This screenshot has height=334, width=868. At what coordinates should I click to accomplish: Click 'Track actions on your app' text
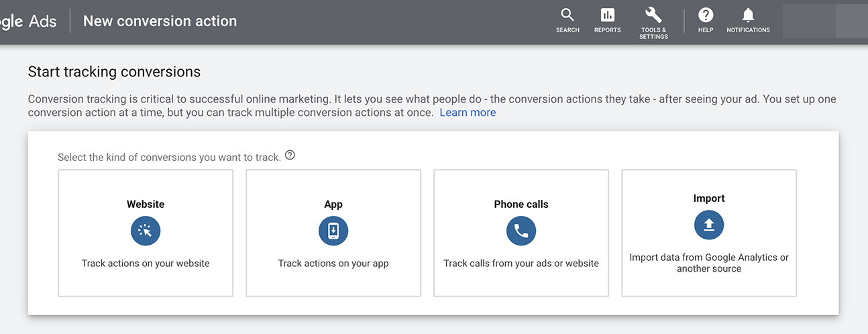tap(333, 264)
